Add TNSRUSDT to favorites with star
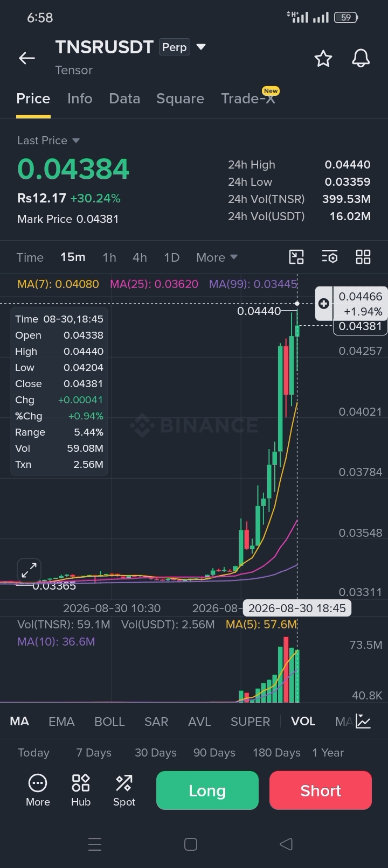Image resolution: width=388 pixels, height=868 pixels. (323, 58)
